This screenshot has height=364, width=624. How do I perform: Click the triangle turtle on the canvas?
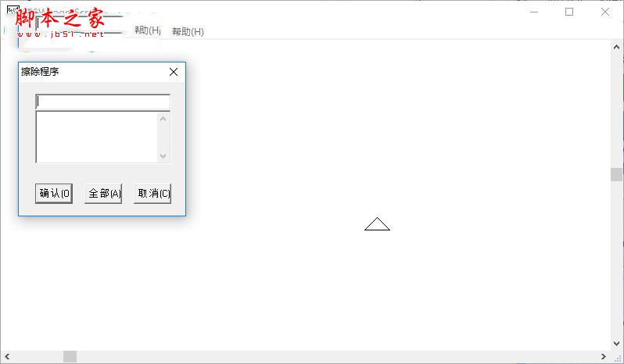(x=377, y=224)
